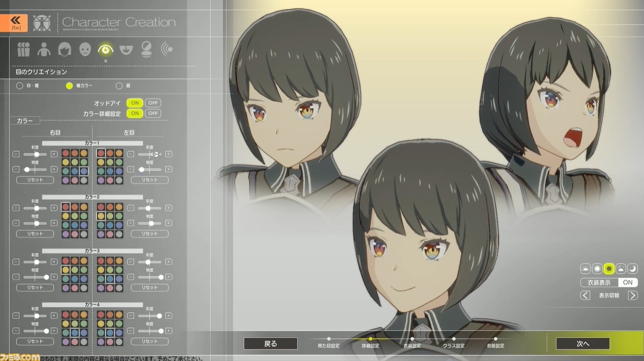Decrease right eye カラー4 明度 with minus
This screenshot has height=361, width=644.
[x=17, y=331]
